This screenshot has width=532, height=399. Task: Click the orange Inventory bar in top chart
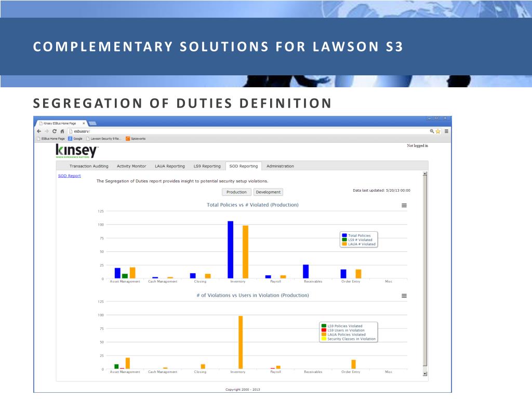pos(245,252)
